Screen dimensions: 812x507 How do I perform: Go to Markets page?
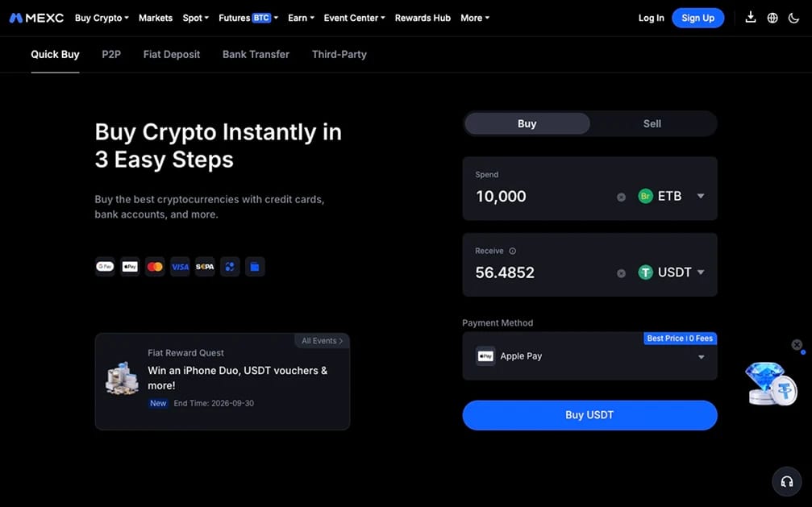[x=156, y=18]
